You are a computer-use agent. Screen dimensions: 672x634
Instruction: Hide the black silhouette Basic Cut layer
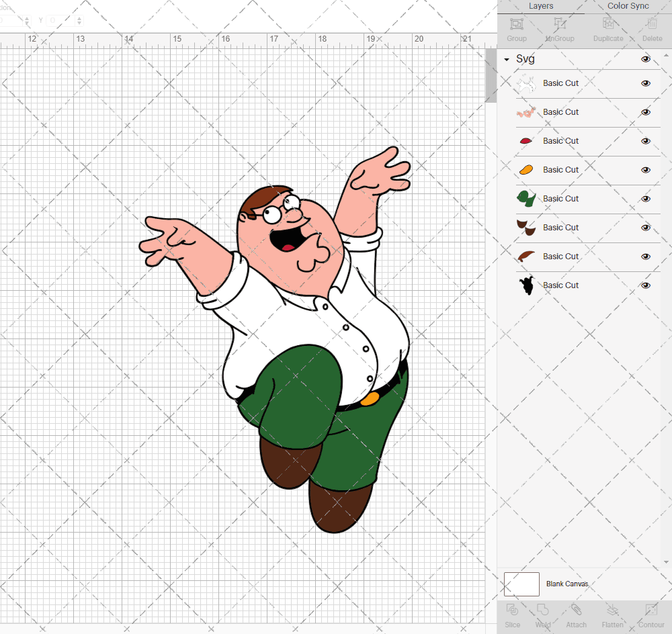click(x=645, y=285)
